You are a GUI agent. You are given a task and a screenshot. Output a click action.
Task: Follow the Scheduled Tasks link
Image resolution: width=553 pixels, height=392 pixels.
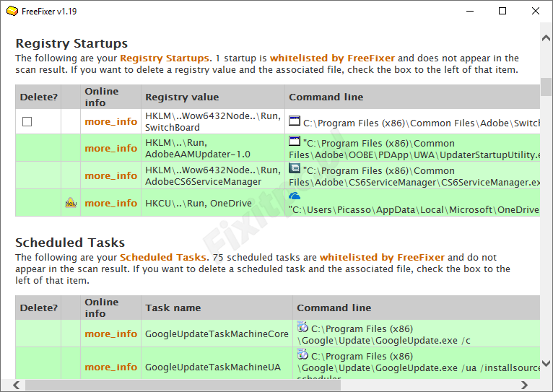(163, 257)
